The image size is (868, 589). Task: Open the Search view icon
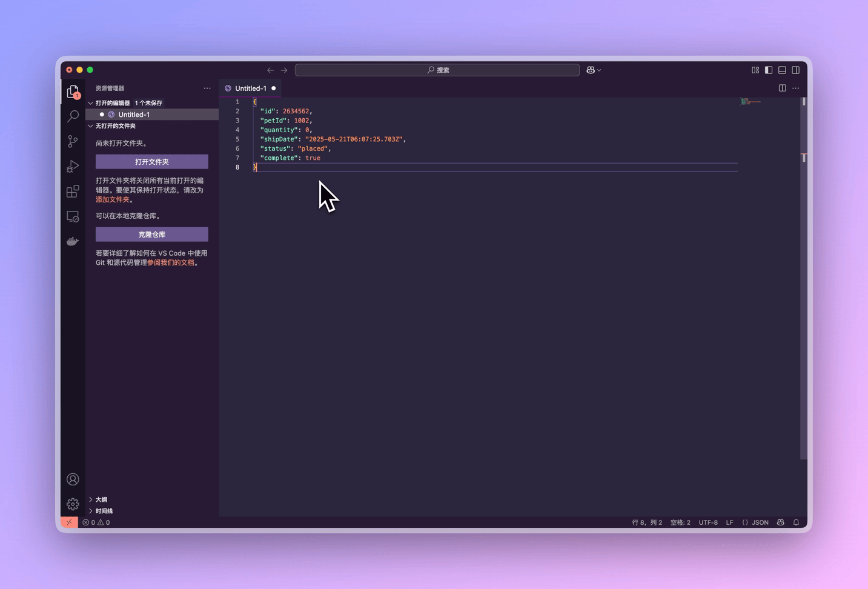pyautogui.click(x=73, y=116)
